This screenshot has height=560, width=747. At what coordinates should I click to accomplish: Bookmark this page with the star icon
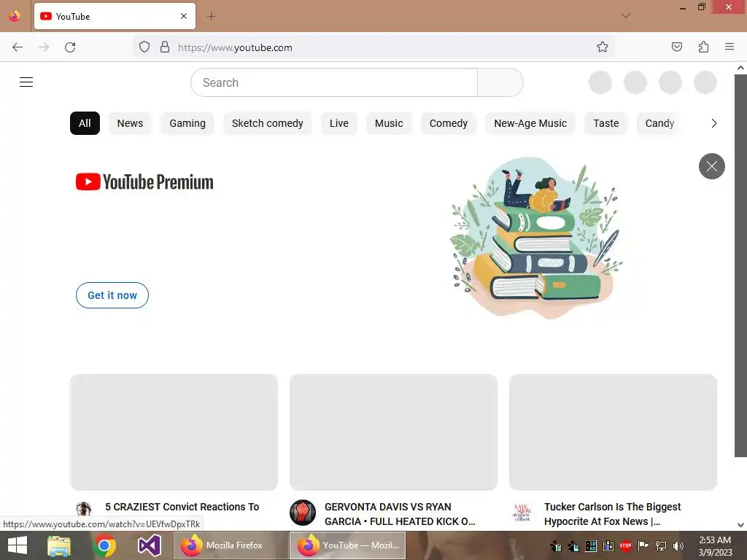click(602, 47)
